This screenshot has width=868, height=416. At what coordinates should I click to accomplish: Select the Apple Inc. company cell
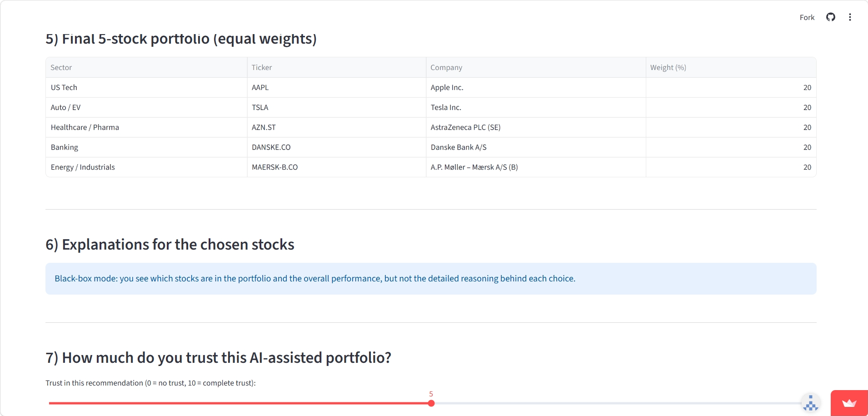[536, 87]
